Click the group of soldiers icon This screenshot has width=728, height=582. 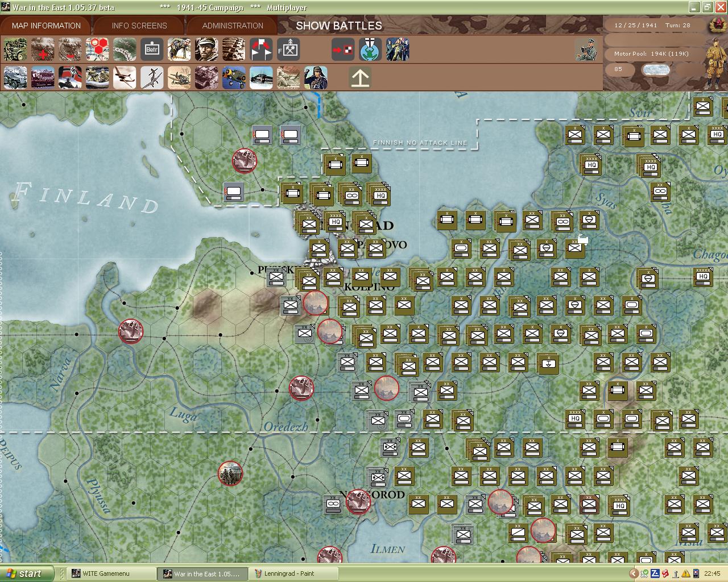(398, 50)
